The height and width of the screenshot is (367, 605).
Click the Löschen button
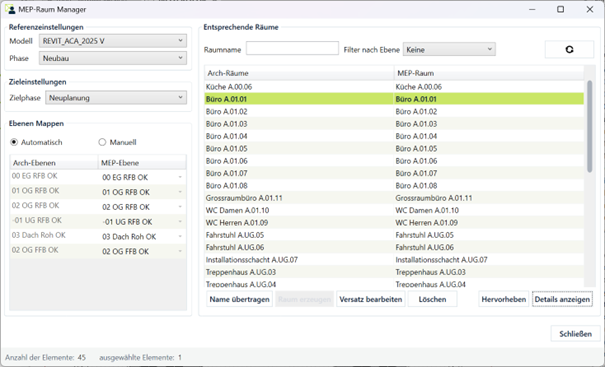(432, 299)
